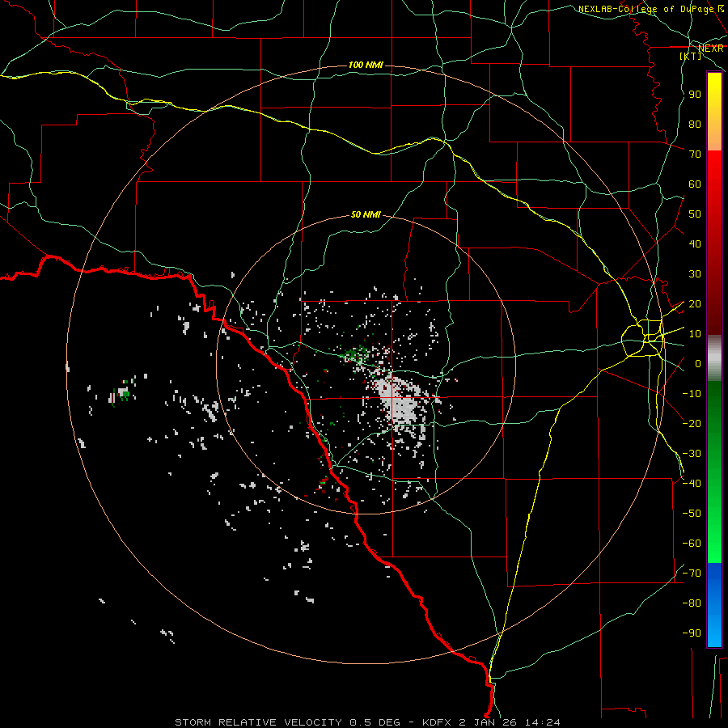Click the 100 NMI range ring label
The width and height of the screenshot is (728, 728).
click(x=366, y=65)
